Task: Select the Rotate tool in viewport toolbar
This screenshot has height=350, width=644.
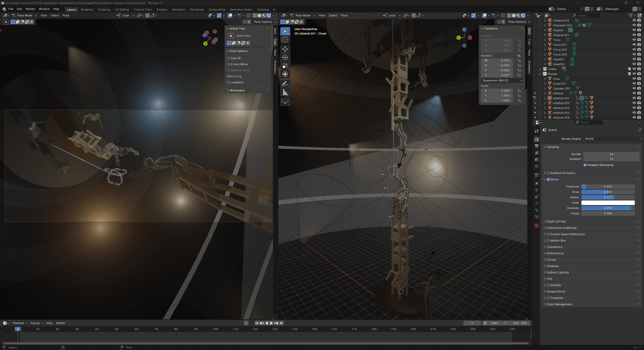Action: pos(285,57)
